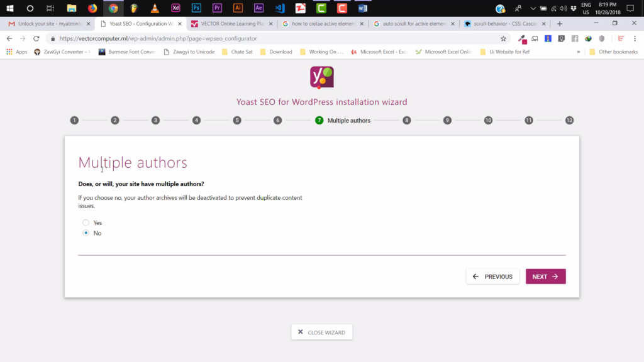The height and width of the screenshot is (362, 644).
Task: Click the Yoast logo
Action: tap(322, 77)
